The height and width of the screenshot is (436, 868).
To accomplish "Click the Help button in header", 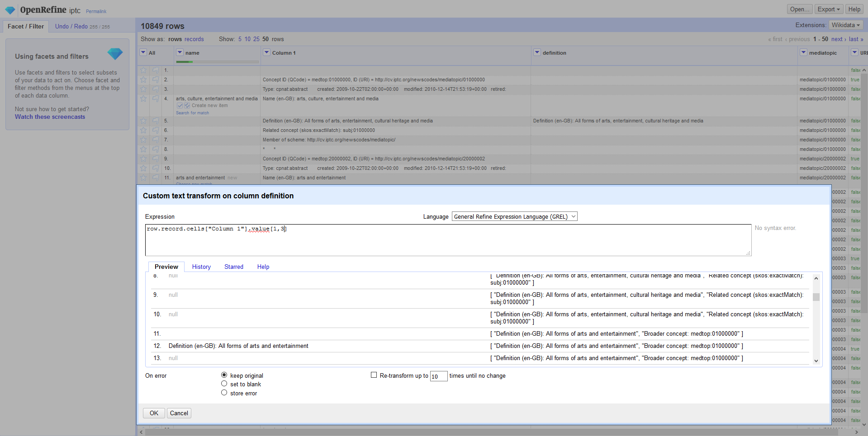I will coord(854,9).
